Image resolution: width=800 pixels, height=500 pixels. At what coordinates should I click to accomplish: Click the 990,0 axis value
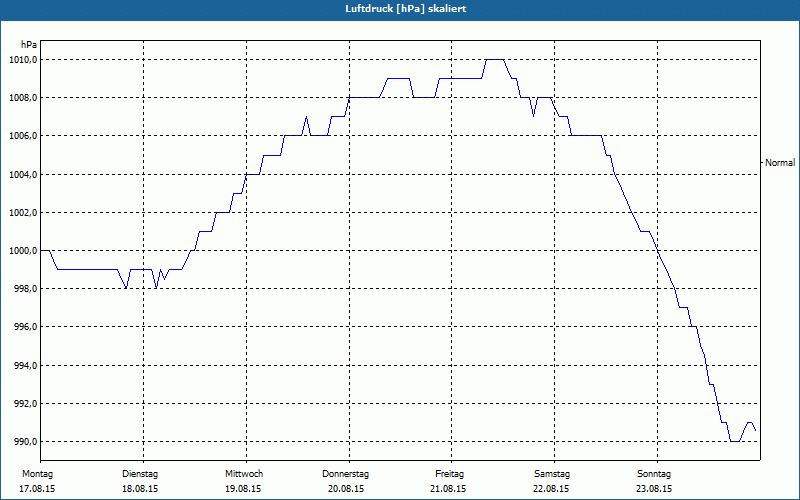point(25,441)
